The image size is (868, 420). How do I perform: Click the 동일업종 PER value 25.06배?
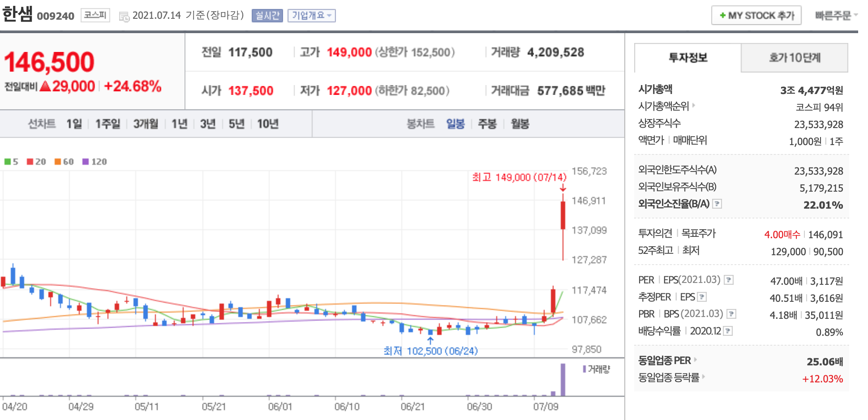click(x=825, y=362)
